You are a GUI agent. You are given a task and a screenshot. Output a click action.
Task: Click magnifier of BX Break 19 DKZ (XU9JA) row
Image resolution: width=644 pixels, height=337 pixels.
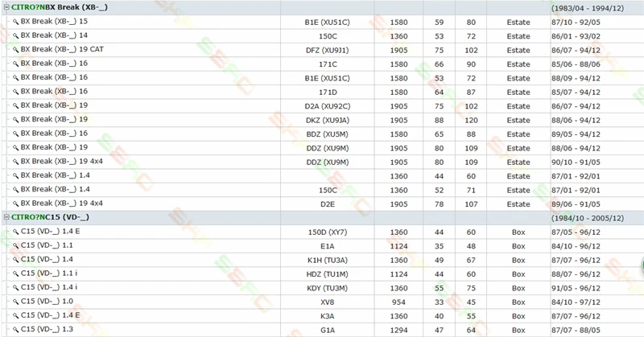click(x=15, y=120)
